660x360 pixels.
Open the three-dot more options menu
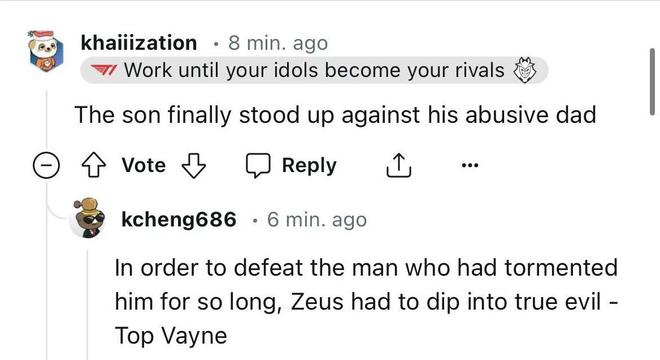click(x=470, y=165)
